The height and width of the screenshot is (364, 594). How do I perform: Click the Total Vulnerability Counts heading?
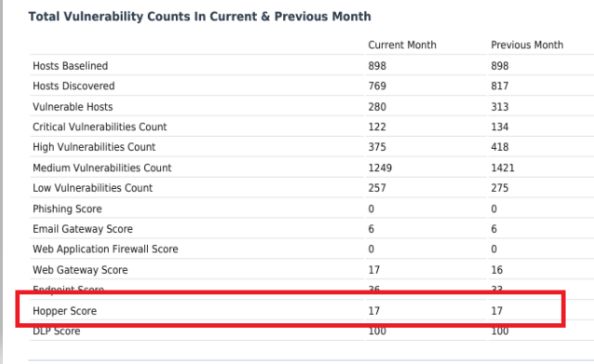[199, 17]
